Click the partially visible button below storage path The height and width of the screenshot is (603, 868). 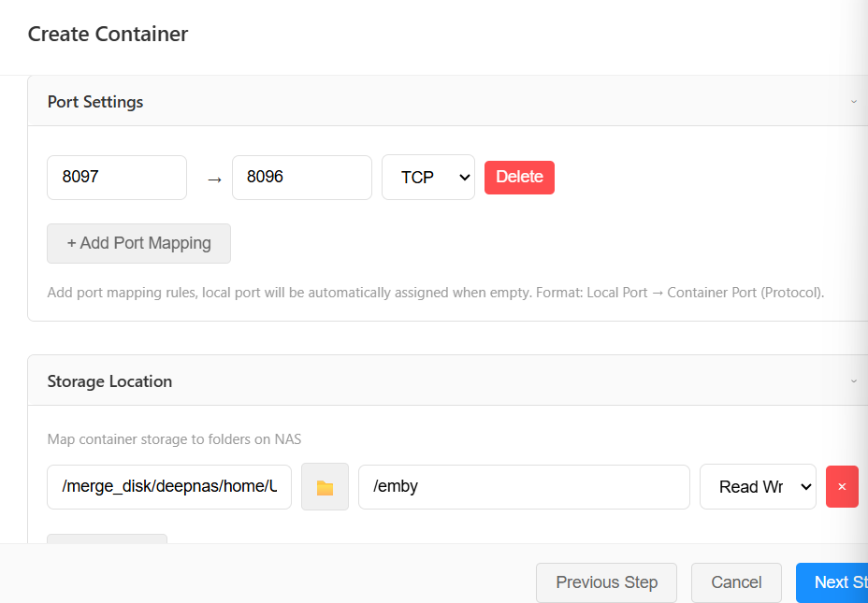point(107,538)
